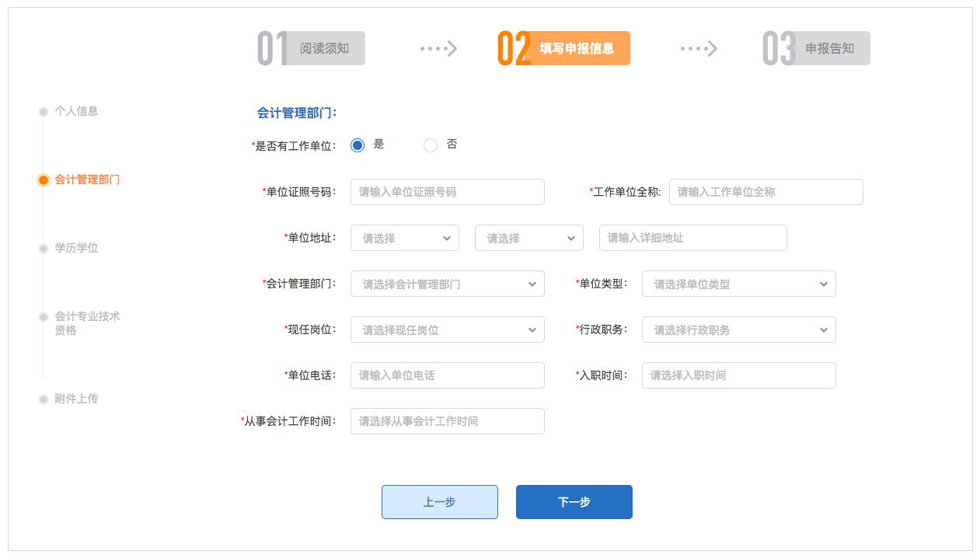Switch to 学历学位 sidebar section
This screenshot has width=980, height=558.
pyautogui.click(x=76, y=248)
